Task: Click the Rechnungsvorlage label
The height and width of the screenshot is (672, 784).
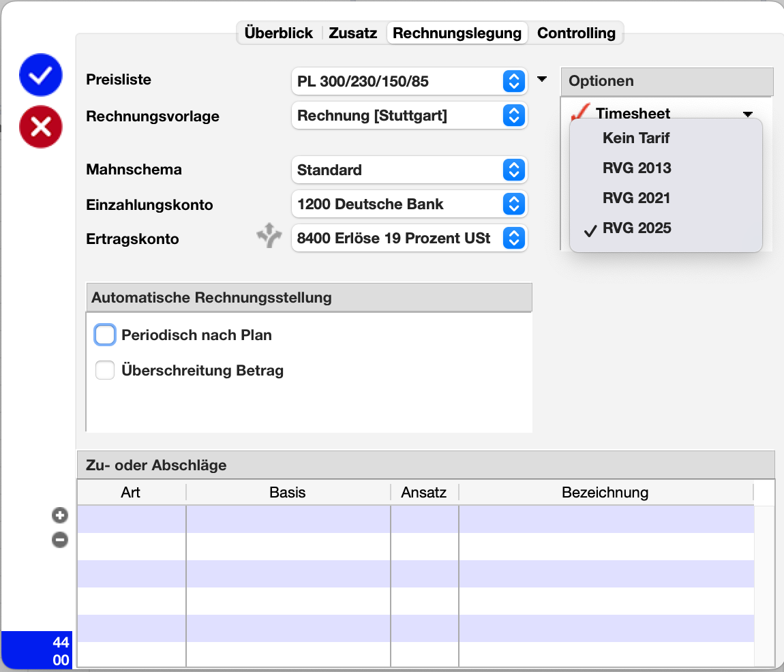Action: pos(153,117)
